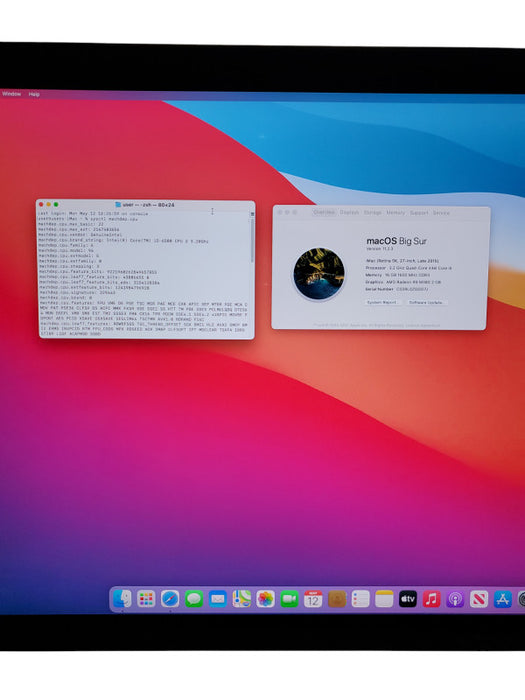Click the Processor info line
The height and width of the screenshot is (700, 525).
[x=408, y=268]
